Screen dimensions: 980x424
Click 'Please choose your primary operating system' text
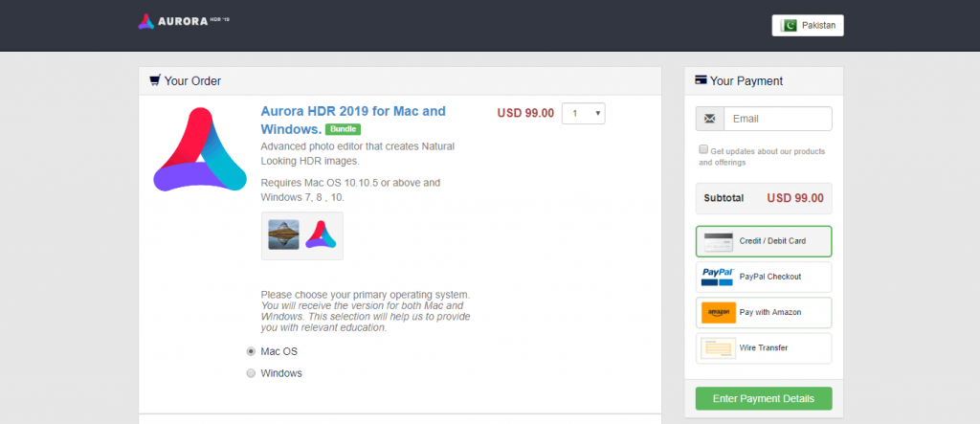pos(365,295)
